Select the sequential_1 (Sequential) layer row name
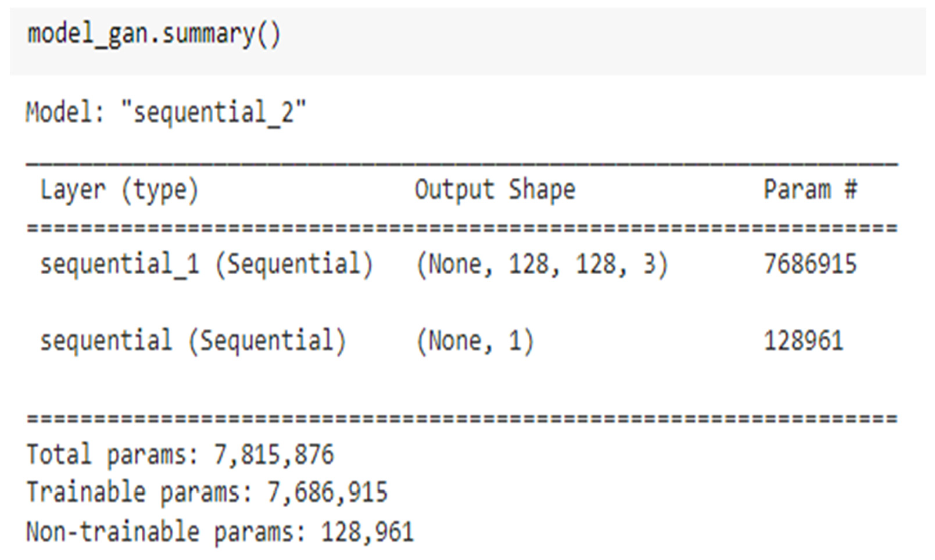The height and width of the screenshot is (560, 935). [206, 264]
